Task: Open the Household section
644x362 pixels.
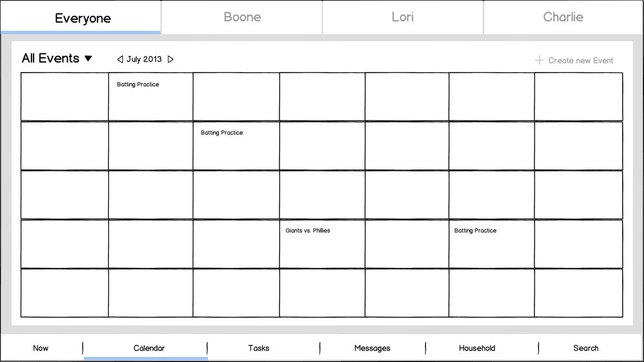Action: (477, 348)
